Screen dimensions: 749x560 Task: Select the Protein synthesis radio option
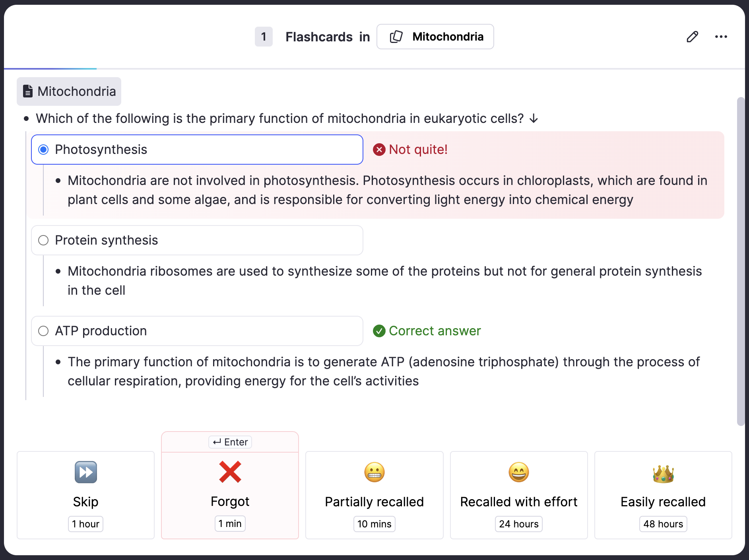(43, 240)
